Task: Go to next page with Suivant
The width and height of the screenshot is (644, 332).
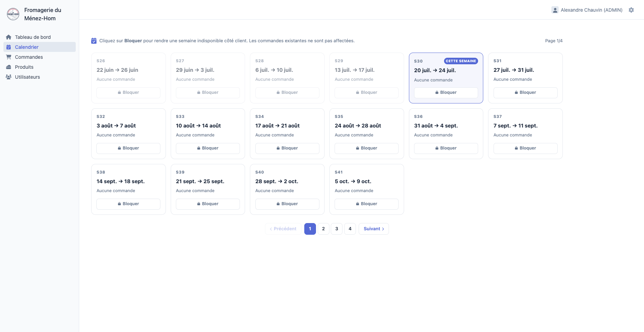Action: click(x=374, y=229)
